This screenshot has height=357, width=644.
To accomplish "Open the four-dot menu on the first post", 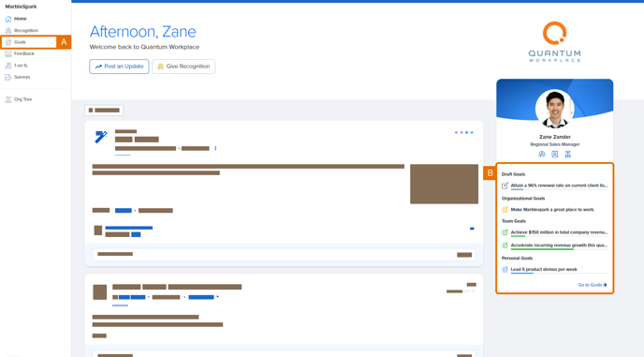I will [464, 132].
